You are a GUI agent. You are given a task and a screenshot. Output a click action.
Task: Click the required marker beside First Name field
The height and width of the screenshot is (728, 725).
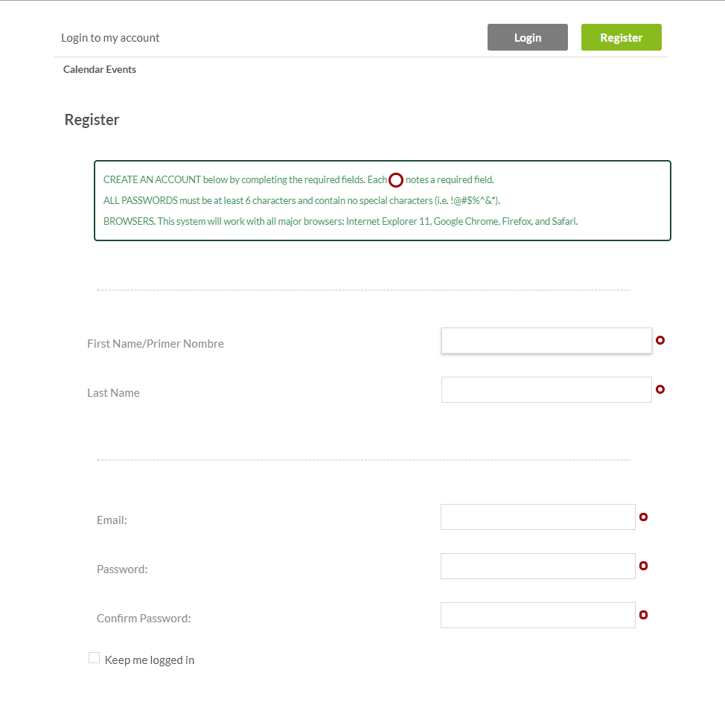coord(659,340)
